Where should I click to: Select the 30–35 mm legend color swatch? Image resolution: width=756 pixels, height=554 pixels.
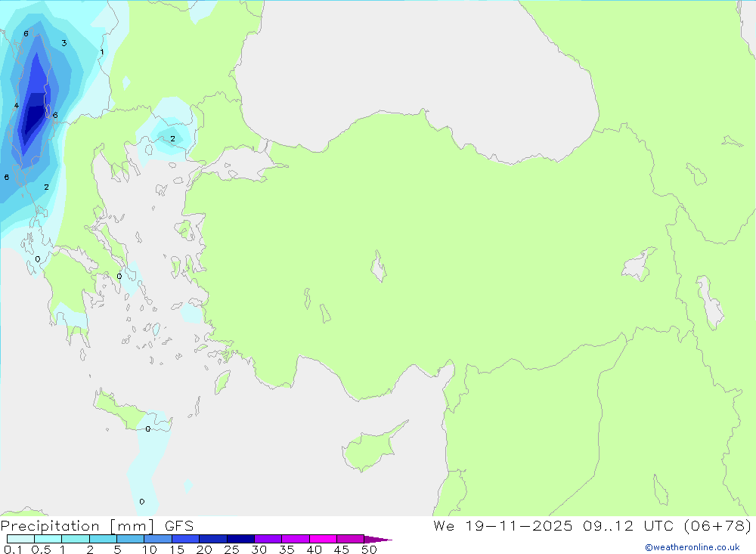click(268, 539)
